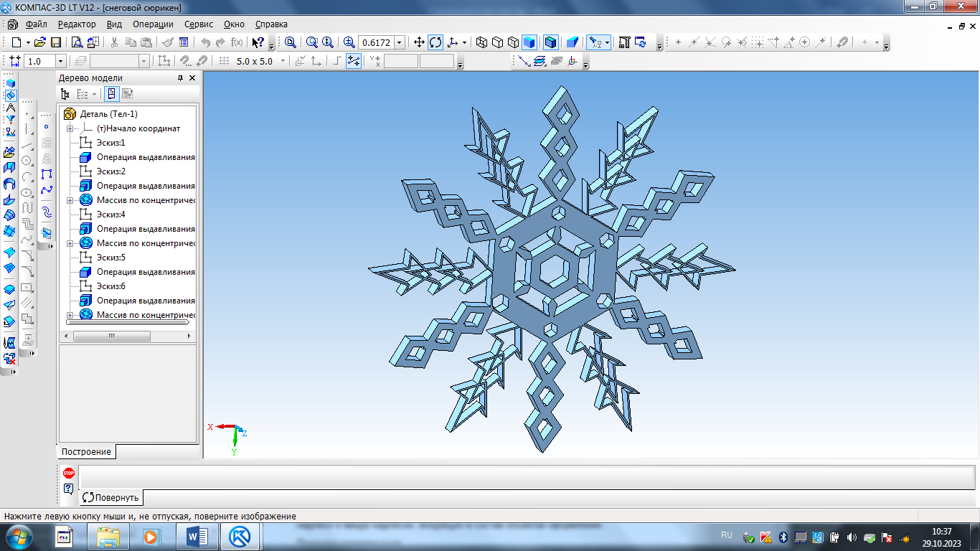
Task: Open the Операции menu
Action: click(x=153, y=24)
